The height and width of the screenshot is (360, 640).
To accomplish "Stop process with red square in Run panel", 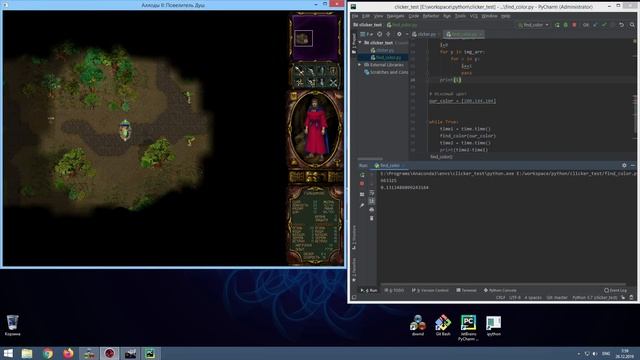I will pyautogui.click(x=362, y=184).
